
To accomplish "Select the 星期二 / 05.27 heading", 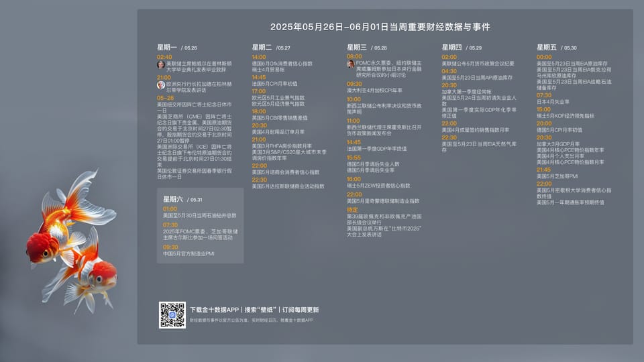I will click(x=271, y=48).
